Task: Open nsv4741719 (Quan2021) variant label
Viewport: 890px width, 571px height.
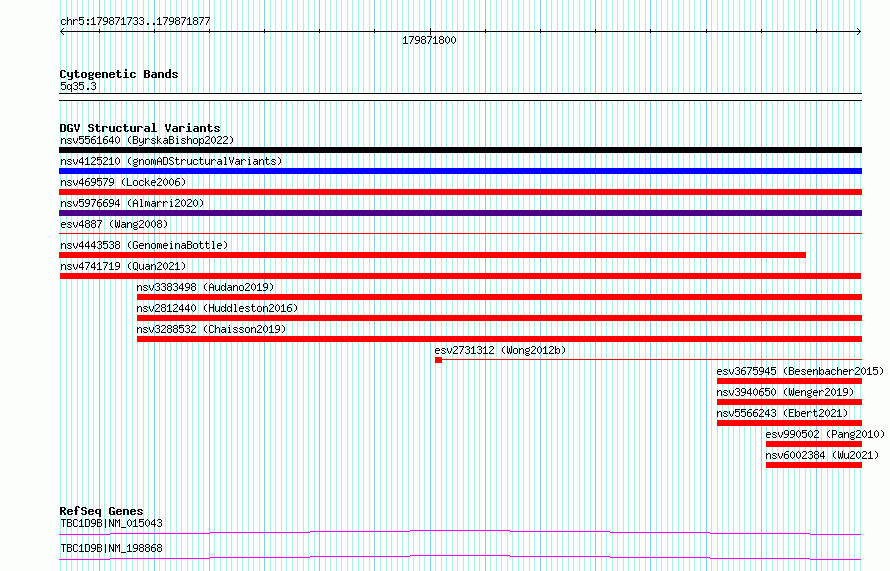Action: (123, 266)
